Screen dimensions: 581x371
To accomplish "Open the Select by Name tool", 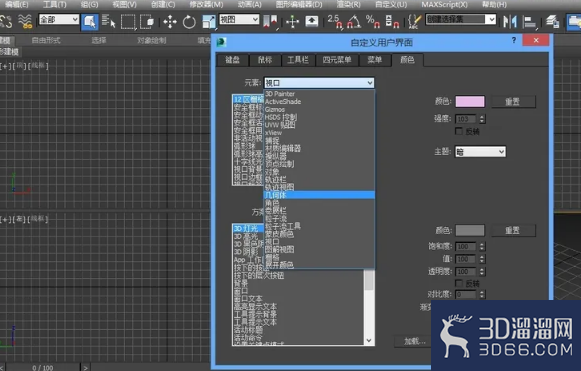I will [x=108, y=21].
